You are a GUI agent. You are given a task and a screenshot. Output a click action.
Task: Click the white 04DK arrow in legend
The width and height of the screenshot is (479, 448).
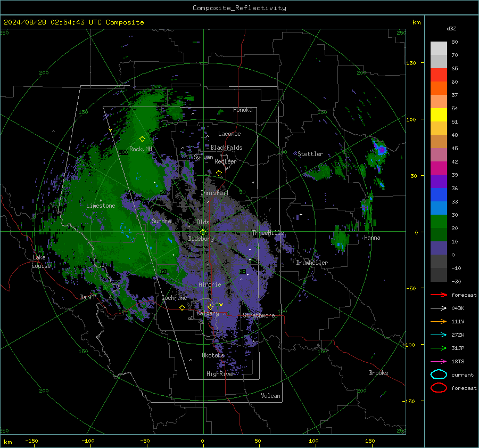point(439,308)
